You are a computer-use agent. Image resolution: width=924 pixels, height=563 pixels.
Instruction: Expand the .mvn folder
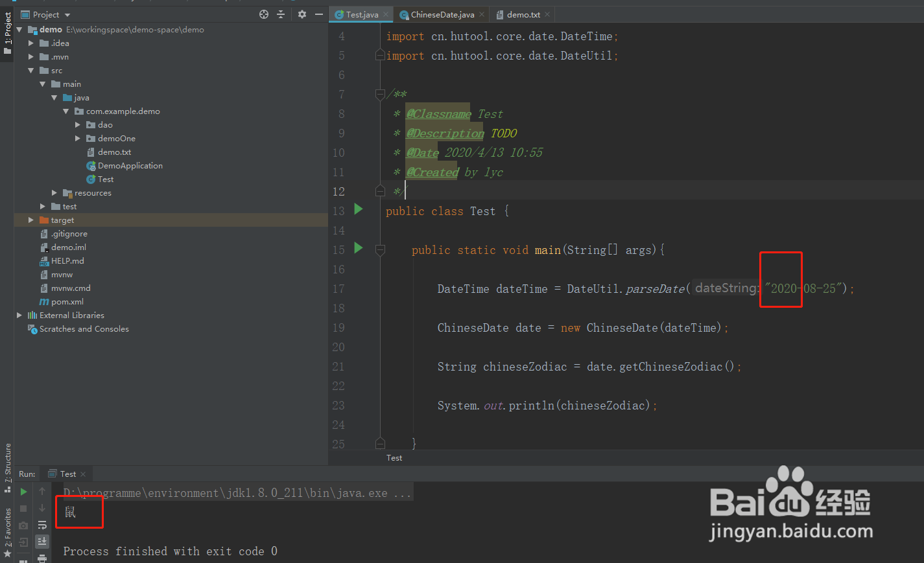tap(31, 57)
